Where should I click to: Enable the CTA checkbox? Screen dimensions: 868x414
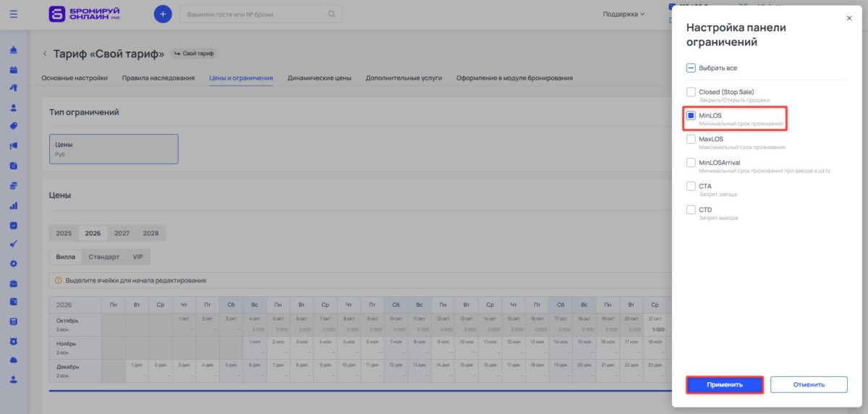click(x=691, y=186)
